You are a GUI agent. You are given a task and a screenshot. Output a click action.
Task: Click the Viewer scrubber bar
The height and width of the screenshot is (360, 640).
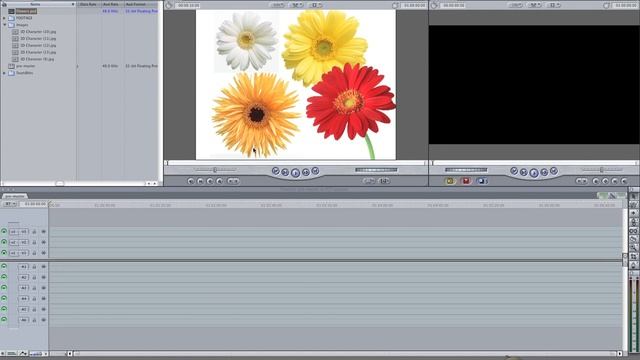[x=296, y=163]
